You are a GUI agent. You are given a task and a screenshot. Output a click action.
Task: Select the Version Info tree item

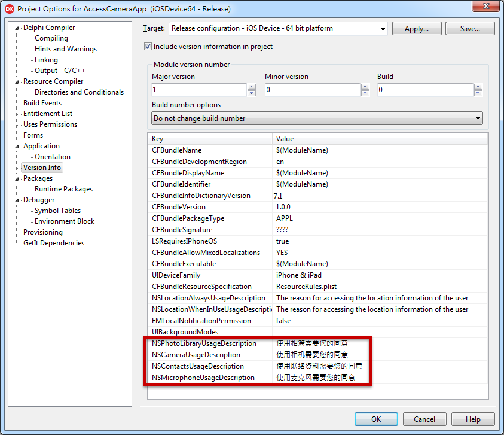[42, 168]
